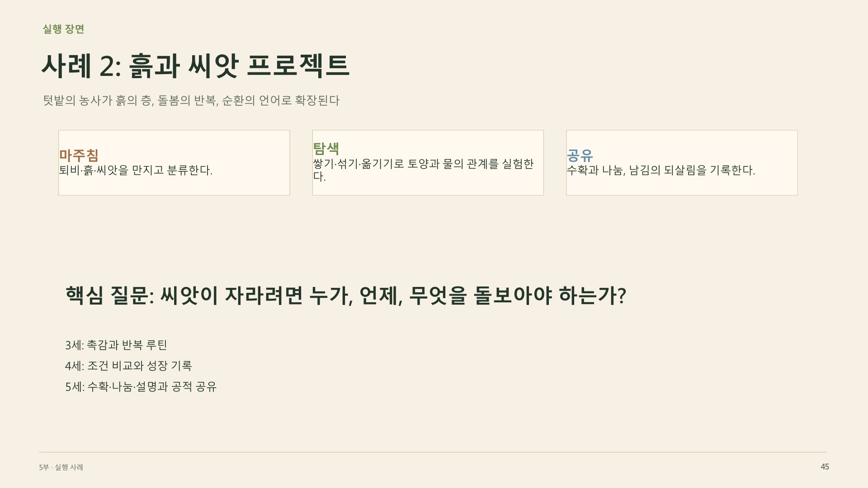This screenshot has width=868, height=488.
Task: Click the 탐색 card heading
Action: (x=326, y=148)
